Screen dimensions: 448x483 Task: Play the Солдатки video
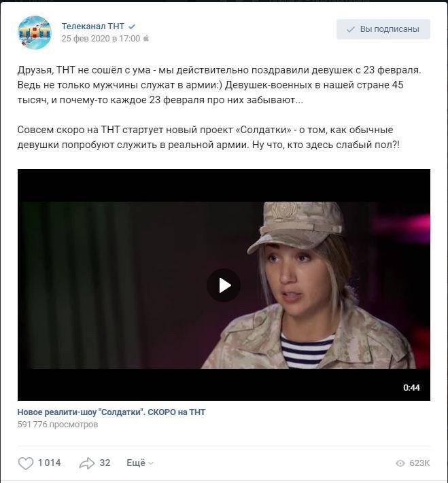(224, 285)
